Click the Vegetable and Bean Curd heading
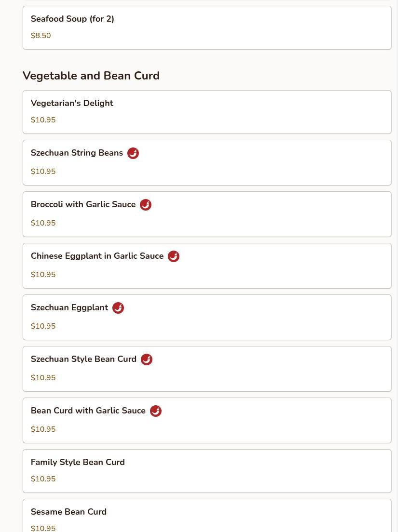This screenshot has height=532, width=407. click(91, 76)
